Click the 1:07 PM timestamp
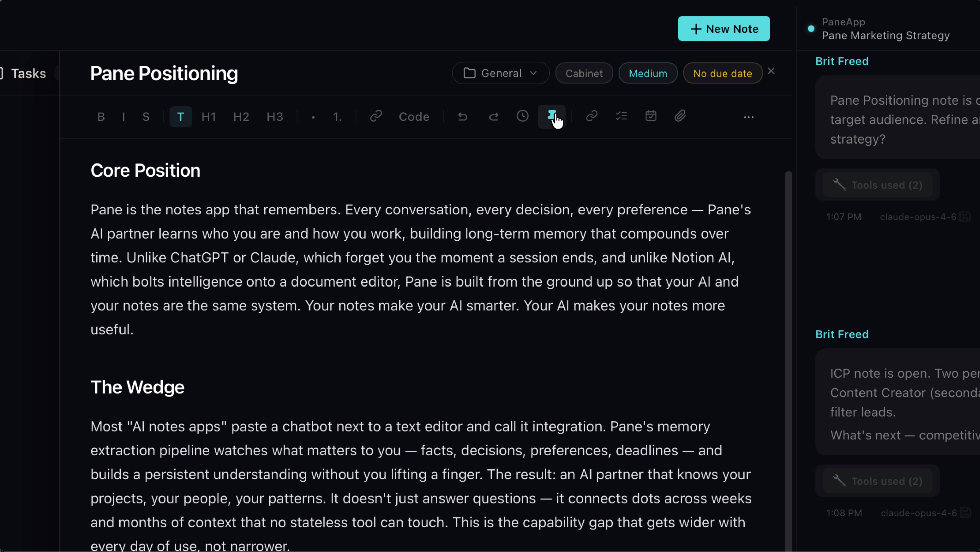The width and height of the screenshot is (980, 552). tap(843, 217)
